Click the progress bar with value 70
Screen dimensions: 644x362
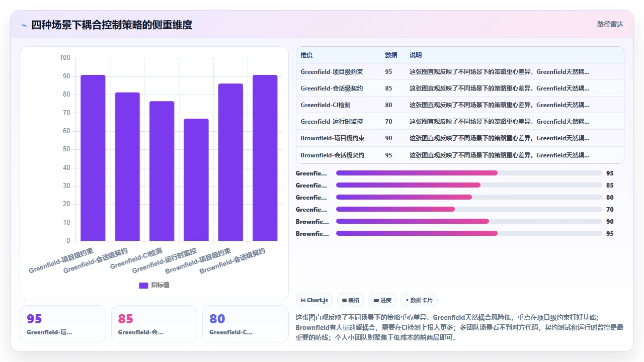pyautogui.click(x=469, y=209)
